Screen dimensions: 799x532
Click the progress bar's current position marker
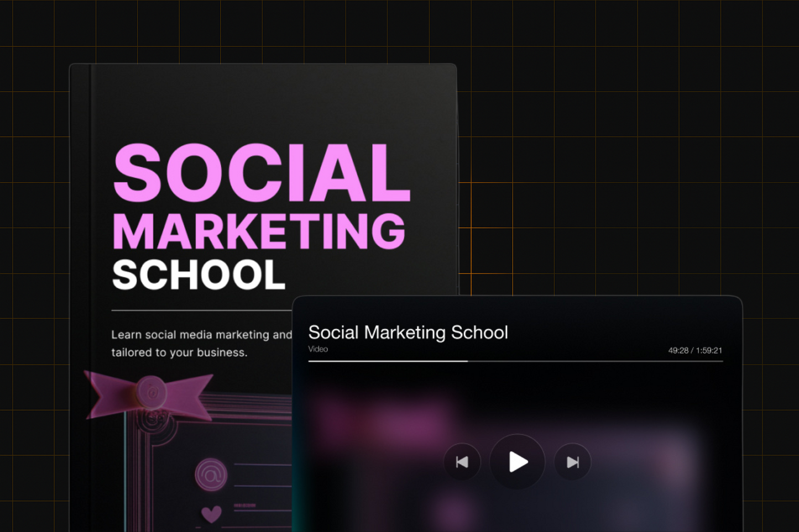(468, 361)
